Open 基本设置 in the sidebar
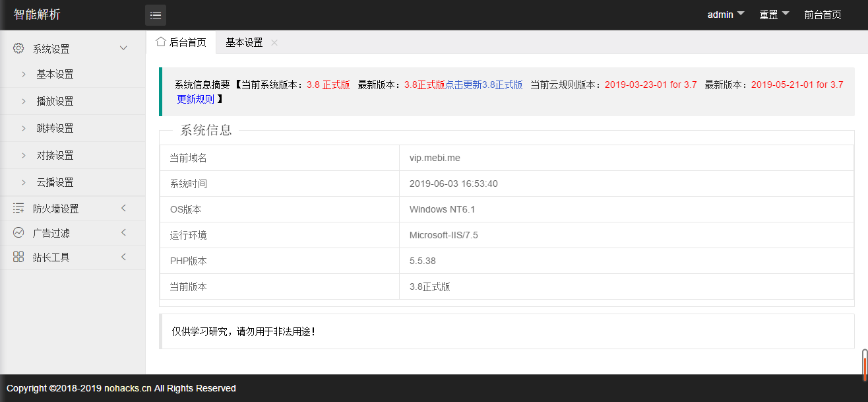868x402 pixels. (x=73, y=75)
